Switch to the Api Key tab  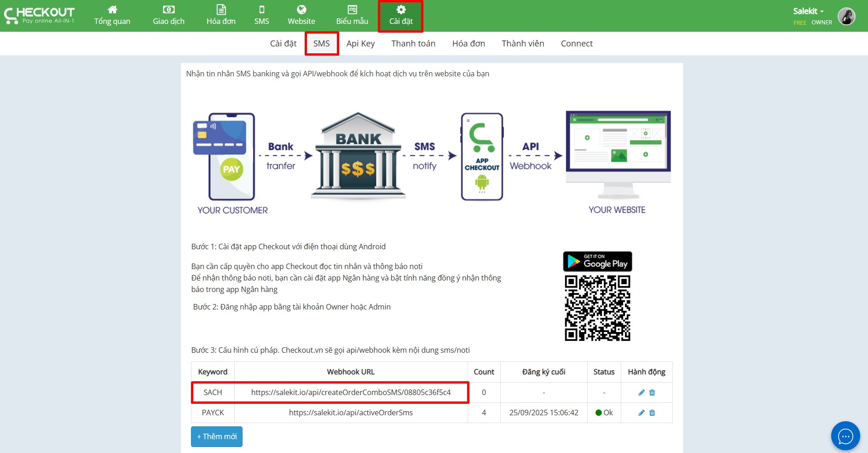coord(360,44)
